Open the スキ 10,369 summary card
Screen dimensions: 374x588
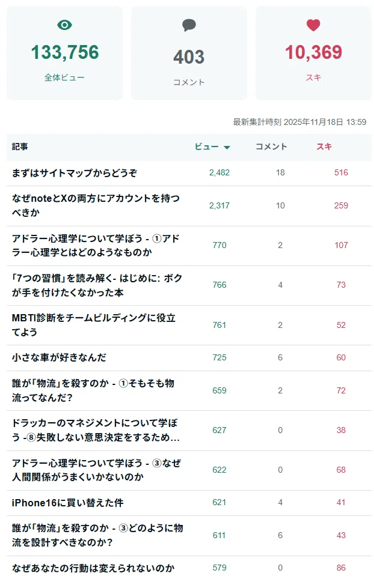click(313, 53)
